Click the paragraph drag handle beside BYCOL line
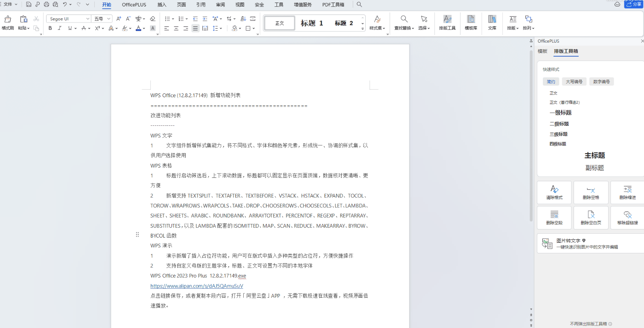This screenshot has height=328, width=644. [137, 235]
